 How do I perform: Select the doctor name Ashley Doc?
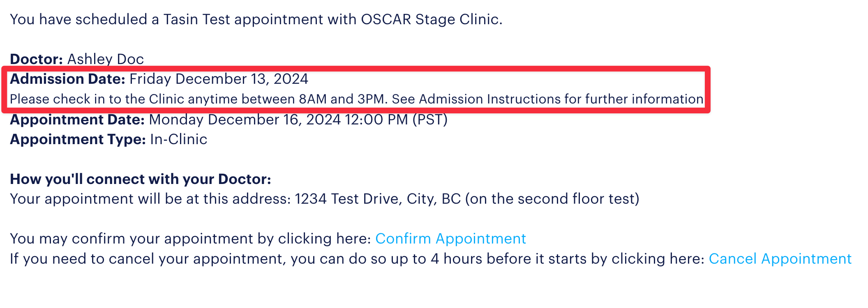[106, 59]
